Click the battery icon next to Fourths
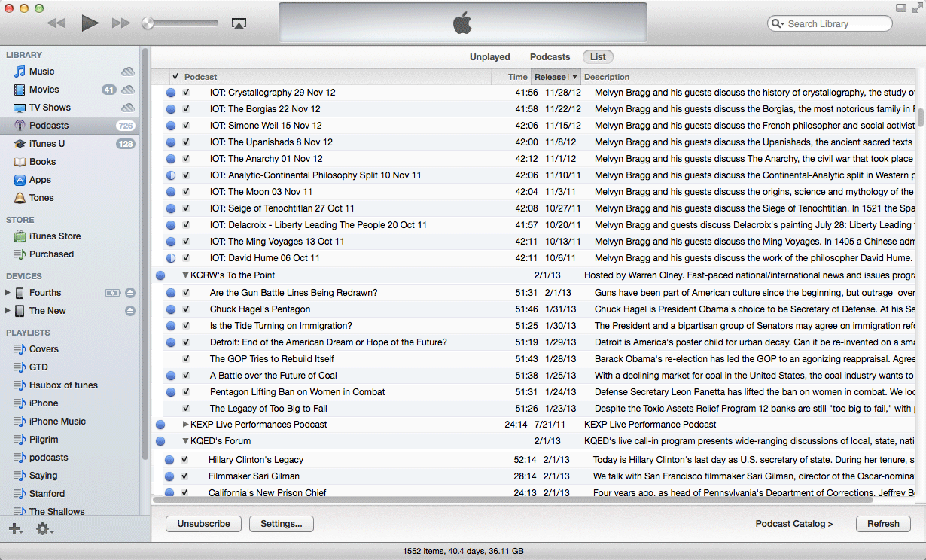Screen dimensions: 926x560 tap(113, 293)
